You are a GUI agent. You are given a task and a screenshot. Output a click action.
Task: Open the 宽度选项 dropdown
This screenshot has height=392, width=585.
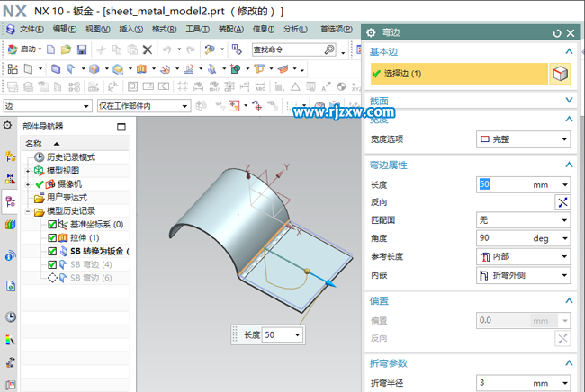pyautogui.click(x=523, y=139)
